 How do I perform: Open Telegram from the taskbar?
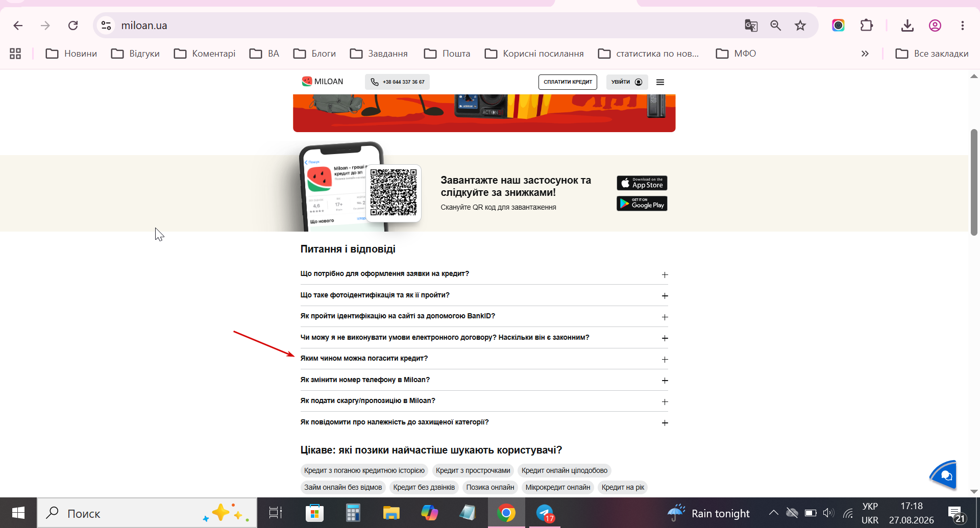545,513
